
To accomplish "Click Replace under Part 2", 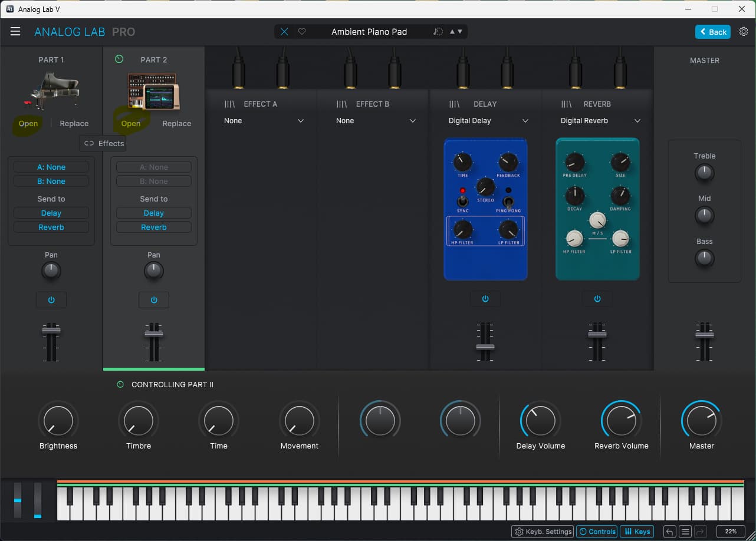I will [x=176, y=124].
